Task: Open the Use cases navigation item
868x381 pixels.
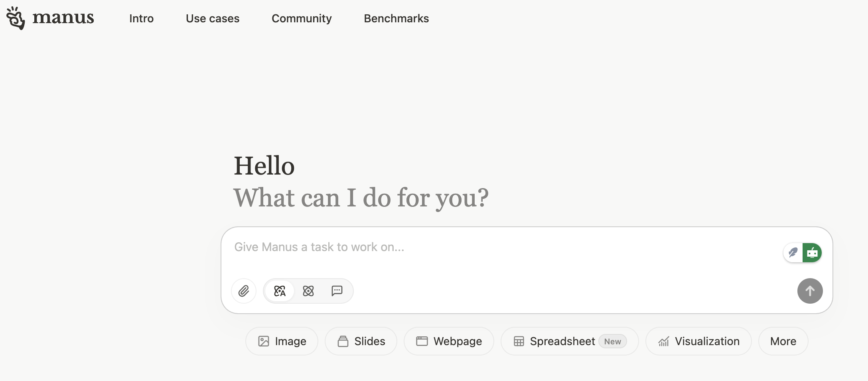Action: (x=213, y=18)
